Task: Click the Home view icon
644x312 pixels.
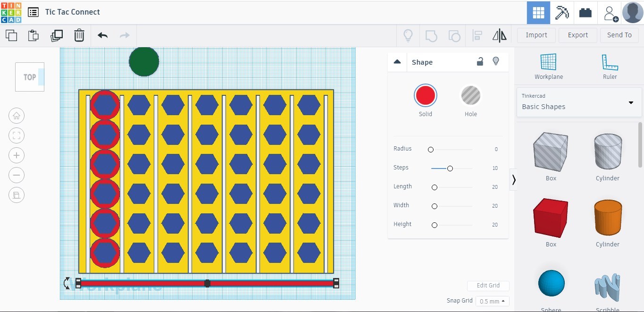Action: coord(17,116)
